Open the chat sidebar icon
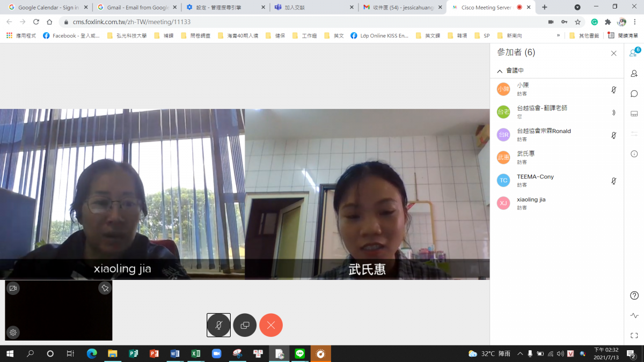Image resolution: width=644 pixels, height=362 pixels. 634,94
